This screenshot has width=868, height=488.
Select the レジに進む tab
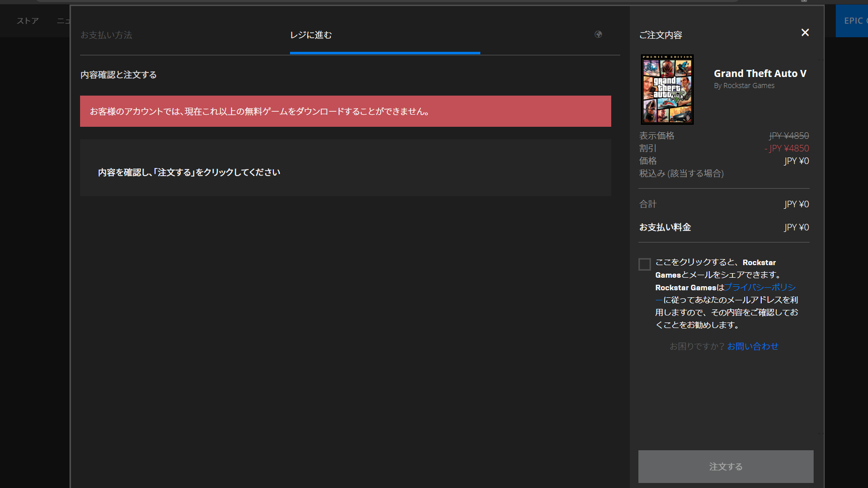(x=311, y=35)
